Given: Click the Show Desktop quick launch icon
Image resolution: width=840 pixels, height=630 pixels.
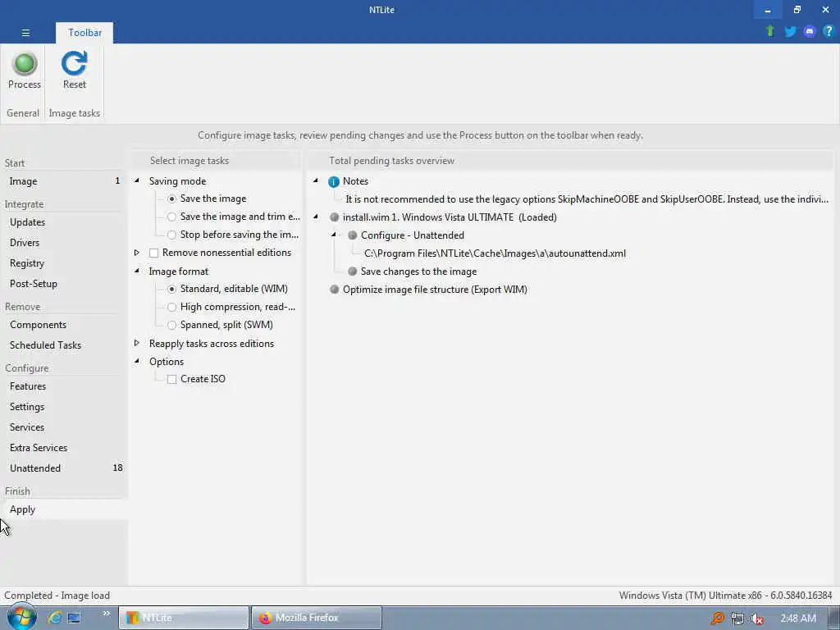Looking at the screenshot, I should (74, 618).
